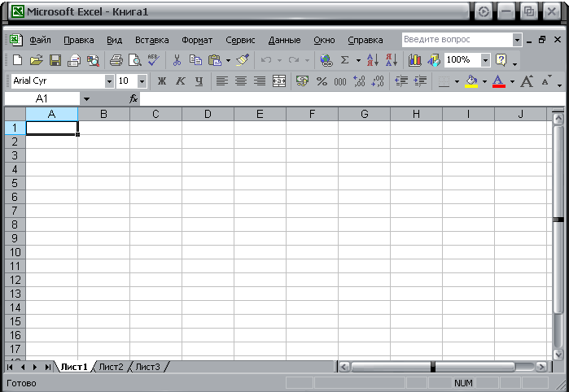Click the insert function fx button
569x392 pixels.
pyautogui.click(x=133, y=98)
